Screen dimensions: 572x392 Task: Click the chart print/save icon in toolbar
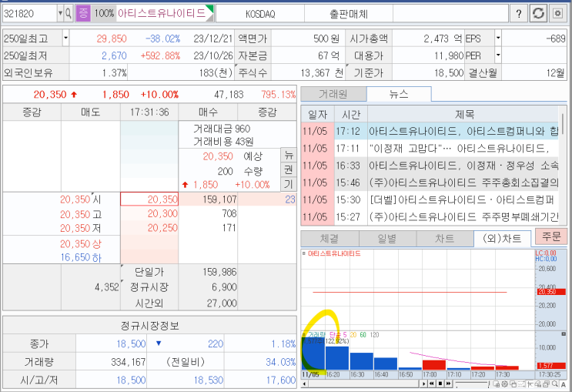538,384
